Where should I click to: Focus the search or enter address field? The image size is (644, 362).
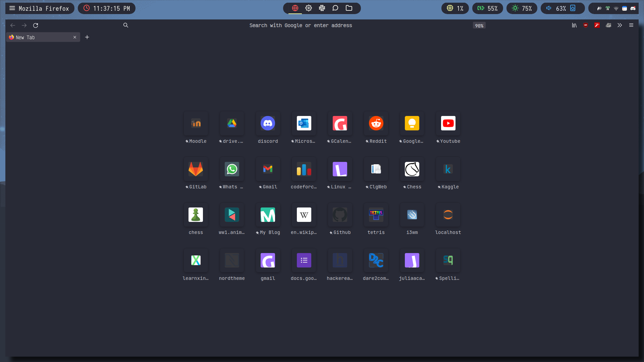coord(300,25)
